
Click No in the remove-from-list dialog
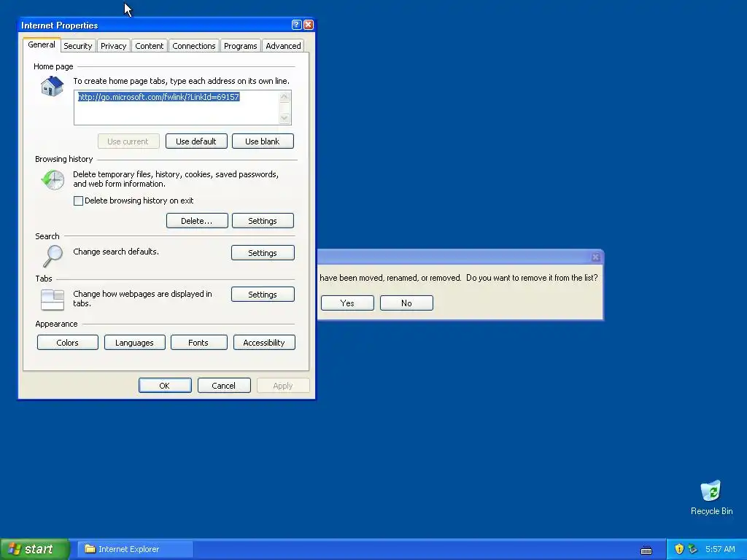point(406,303)
